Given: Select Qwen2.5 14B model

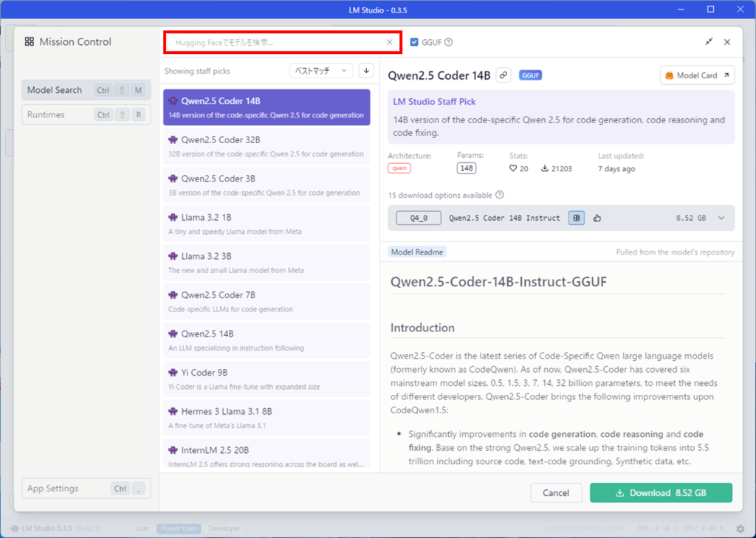Looking at the screenshot, I should click(x=267, y=340).
